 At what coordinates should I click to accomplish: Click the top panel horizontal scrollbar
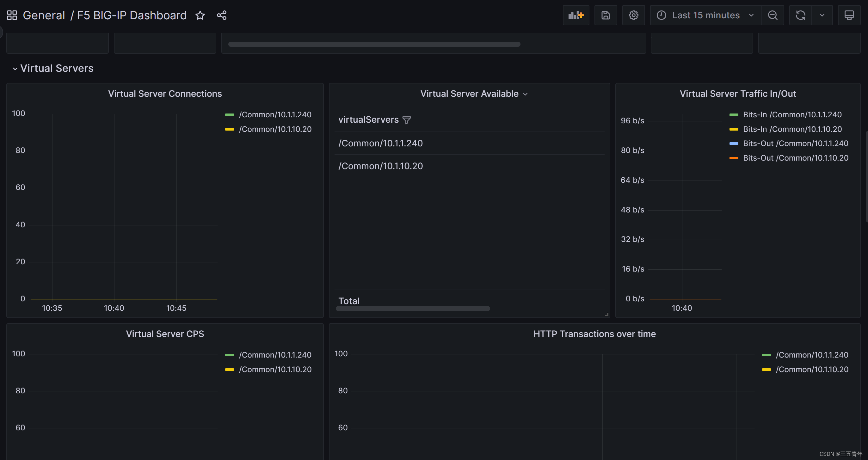(374, 44)
